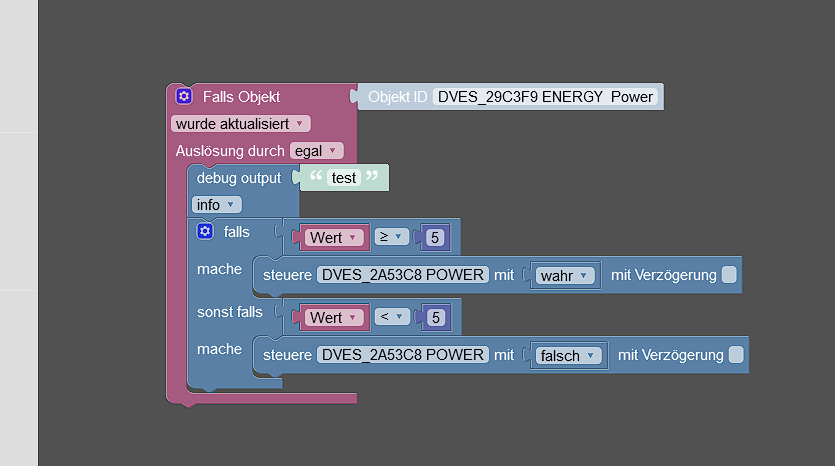
Task: Edit number 5 in ≥ comparison
Action: point(435,238)
